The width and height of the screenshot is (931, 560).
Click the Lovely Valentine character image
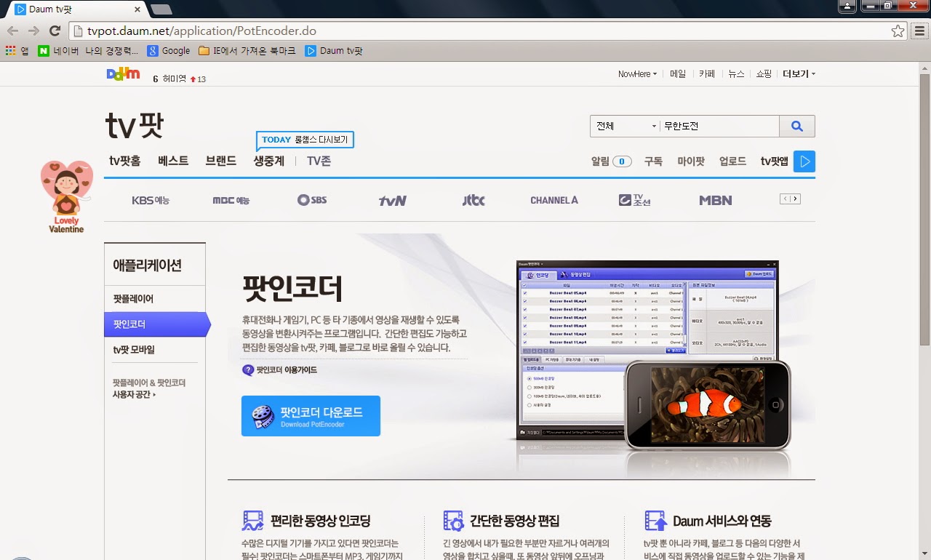point(66,197)
